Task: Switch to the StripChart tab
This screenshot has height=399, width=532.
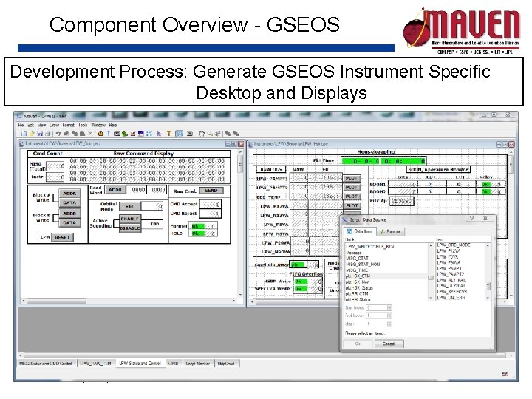Action: pos(226,364)
